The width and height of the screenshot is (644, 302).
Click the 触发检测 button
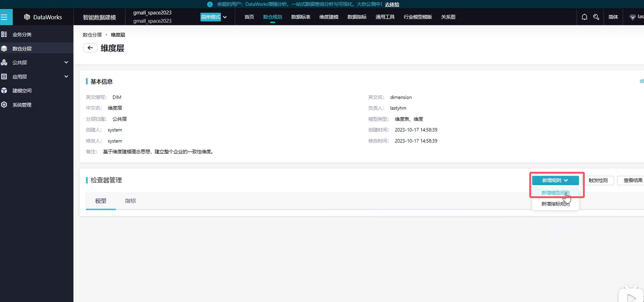pyautogui.click(x=598, y=180)
